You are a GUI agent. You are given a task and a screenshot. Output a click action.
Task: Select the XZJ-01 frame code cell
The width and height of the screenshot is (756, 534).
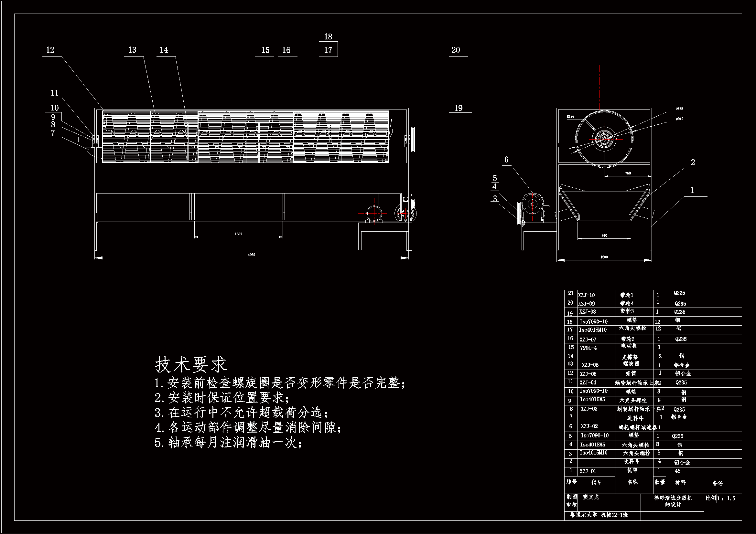pos(588,471)
